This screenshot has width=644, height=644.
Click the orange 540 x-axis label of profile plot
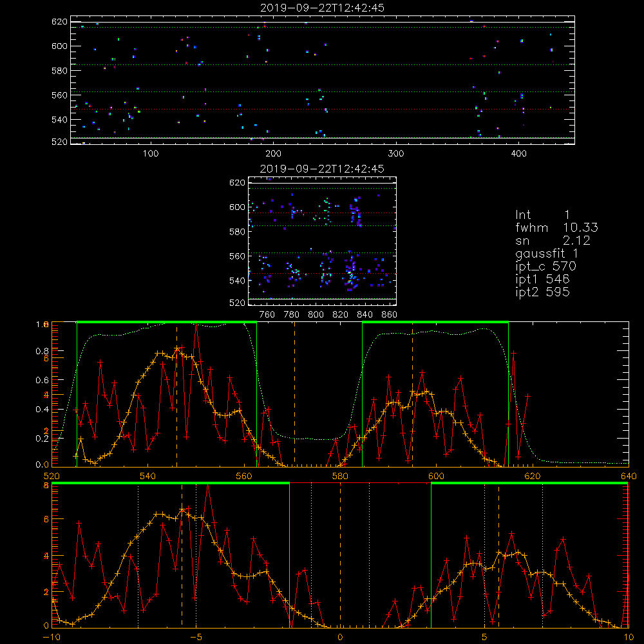pyautogui.click(x=148, y=477)
